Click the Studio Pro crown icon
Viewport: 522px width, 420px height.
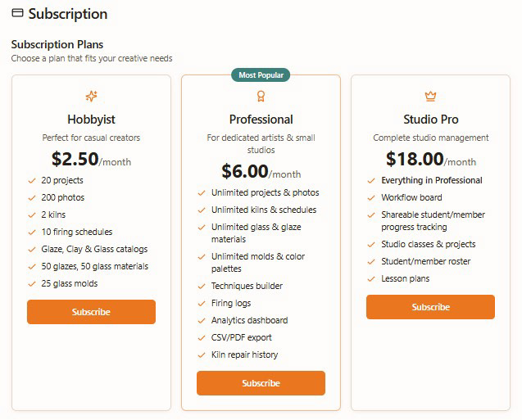click(430, 97)
